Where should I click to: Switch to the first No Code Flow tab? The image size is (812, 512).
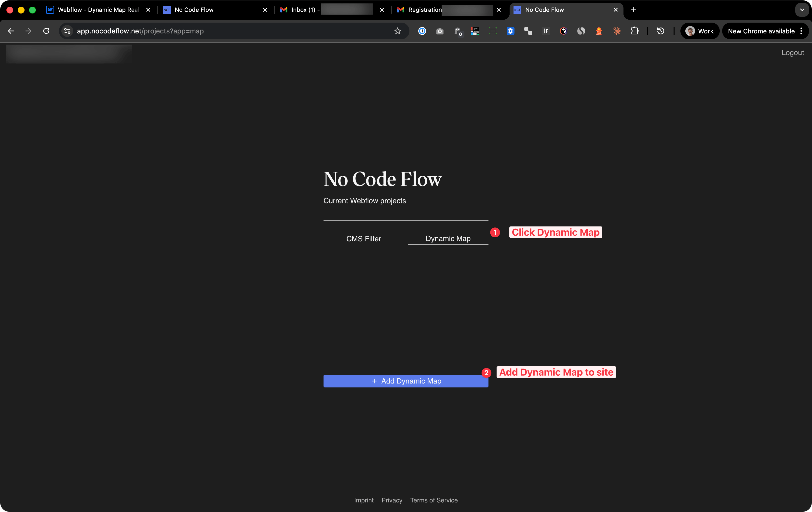coord(215,10)
